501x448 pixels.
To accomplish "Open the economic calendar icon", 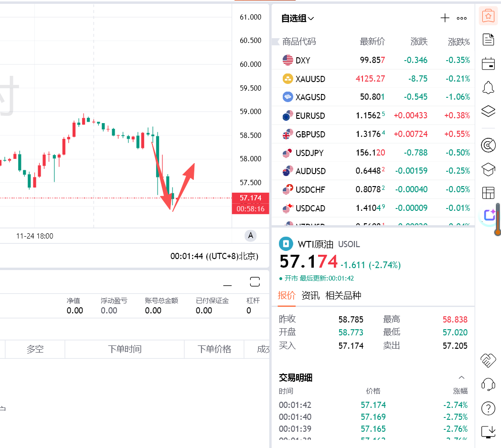I will click(x=488, y=63).
